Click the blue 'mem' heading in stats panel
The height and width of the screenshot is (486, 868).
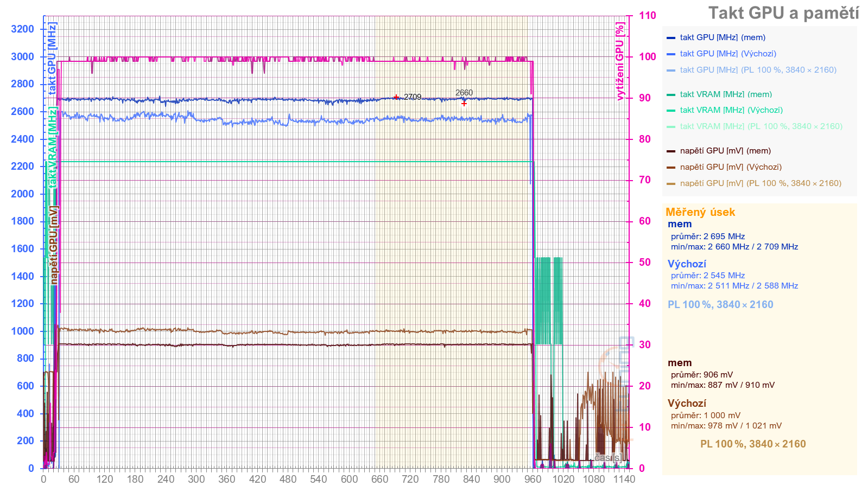click(x=680, y=224)
